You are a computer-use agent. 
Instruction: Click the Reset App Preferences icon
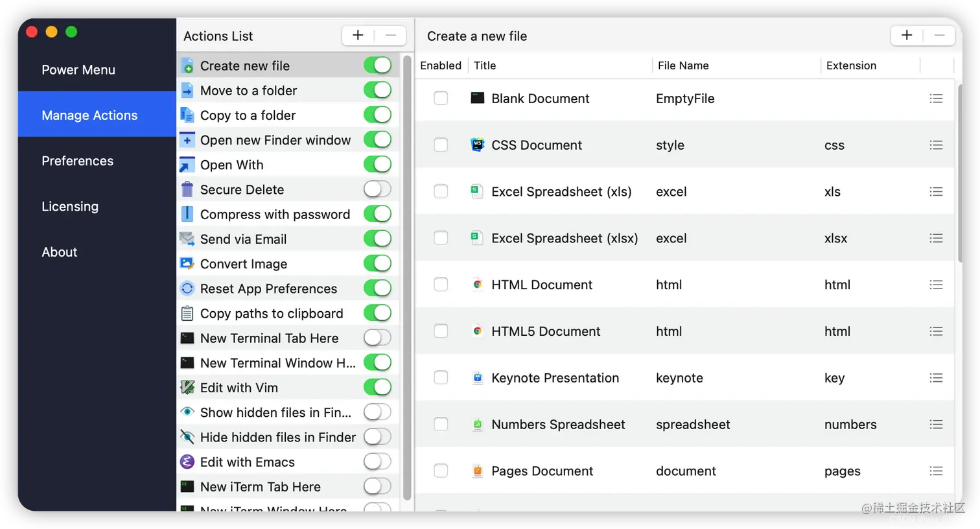pos(187,288)
